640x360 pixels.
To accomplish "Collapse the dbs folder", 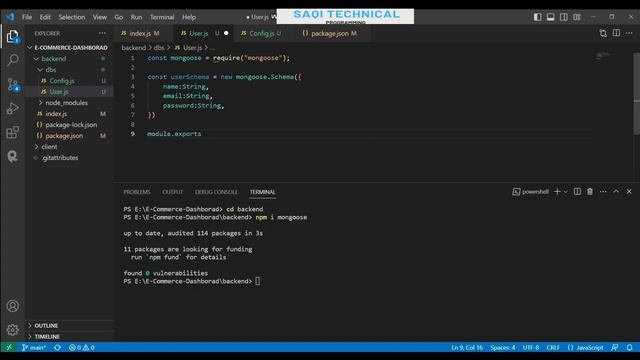I will pyautogui.click(x=69, y=70).
